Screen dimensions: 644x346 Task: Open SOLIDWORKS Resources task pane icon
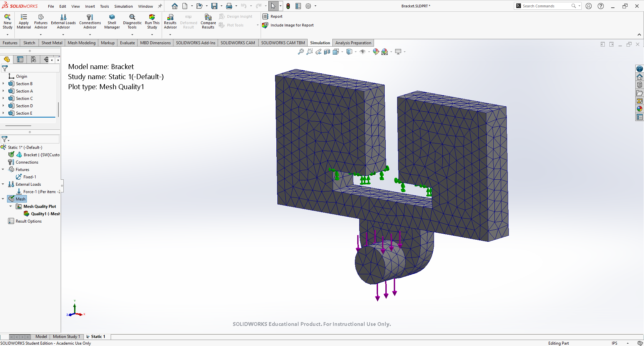click(x=640, y=77)
